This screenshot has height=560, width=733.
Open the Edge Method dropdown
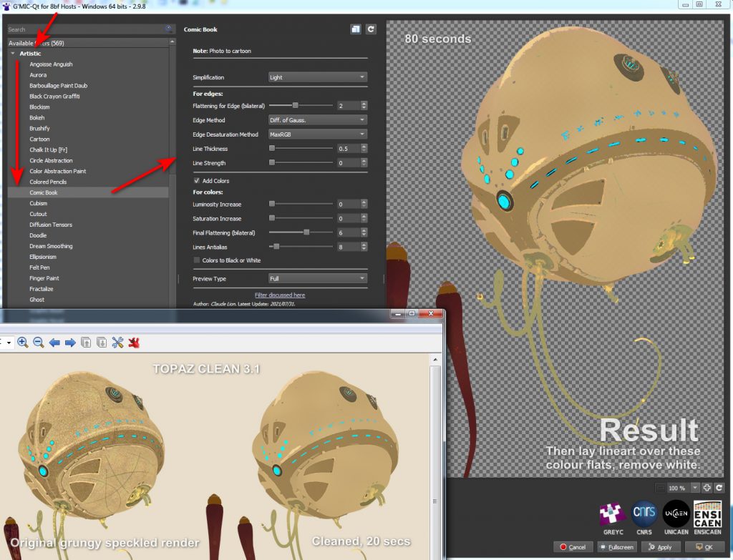pos(317,120)
